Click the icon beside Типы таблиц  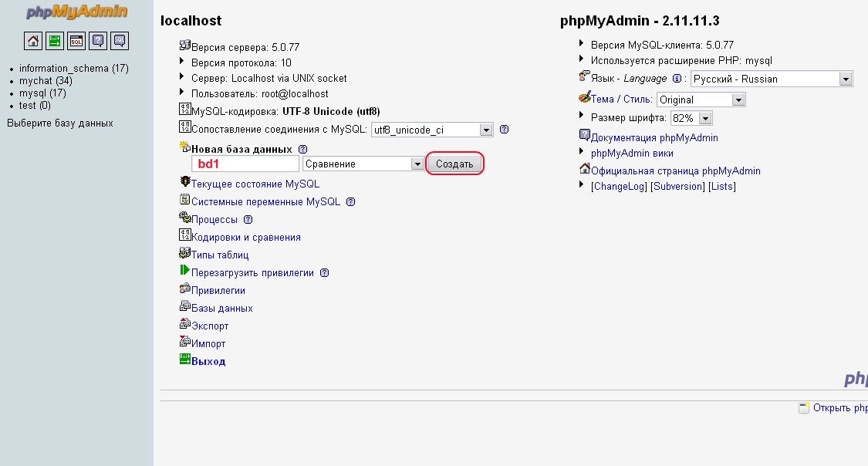click(185, 252)
